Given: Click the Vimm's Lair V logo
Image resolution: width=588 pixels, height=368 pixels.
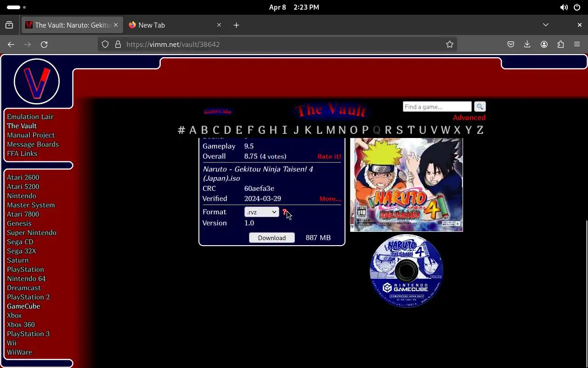Looking at the screenshot, I should [37, 81].
